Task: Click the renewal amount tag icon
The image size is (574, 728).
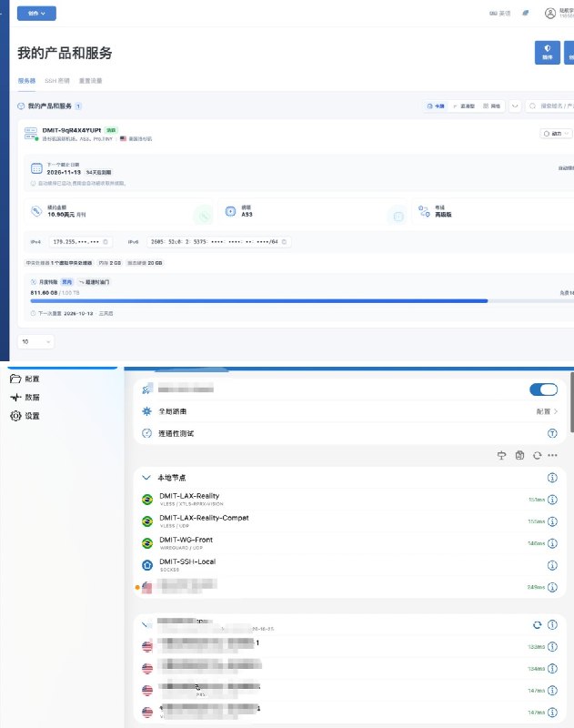Action: click(36, 211)
